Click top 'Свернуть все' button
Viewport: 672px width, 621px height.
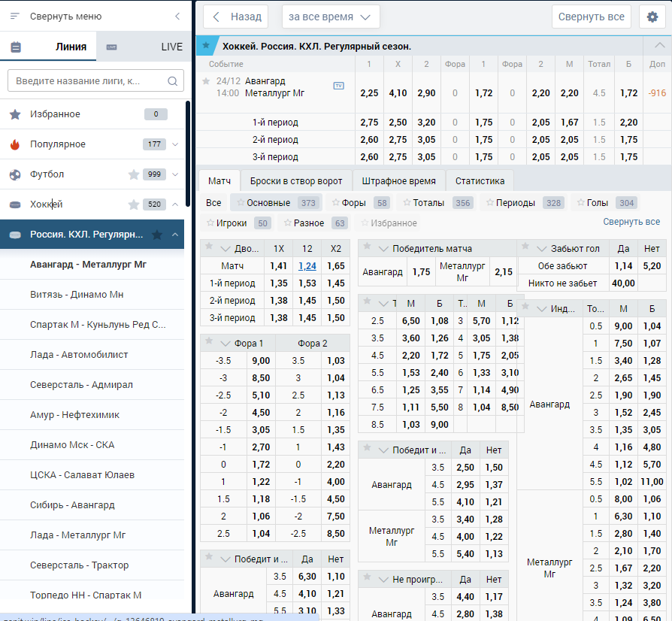[x=592, y=17]
